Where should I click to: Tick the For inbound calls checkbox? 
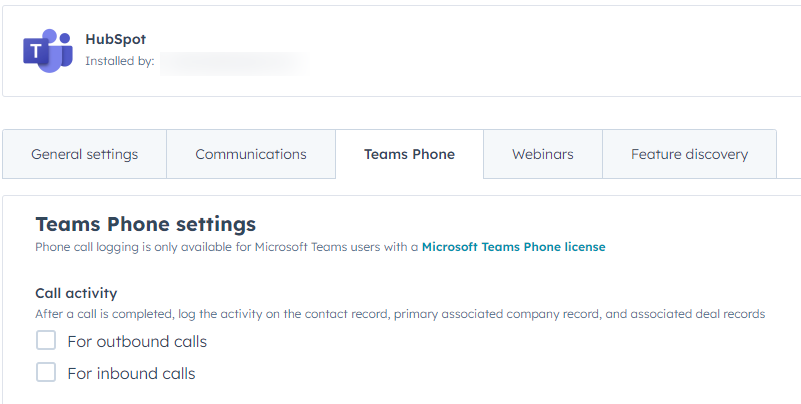tap(46, 372)
